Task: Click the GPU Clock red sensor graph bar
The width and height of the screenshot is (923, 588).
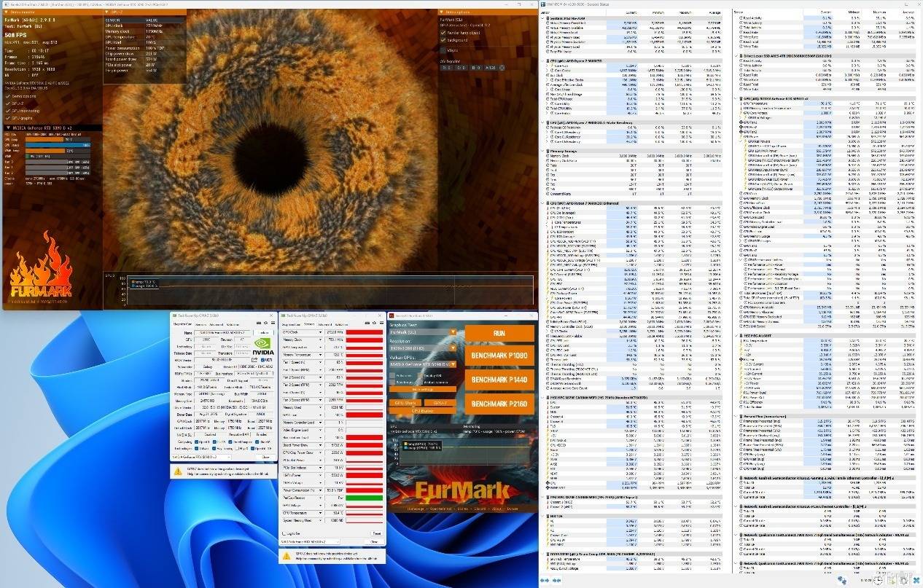Action: [364, 332]
